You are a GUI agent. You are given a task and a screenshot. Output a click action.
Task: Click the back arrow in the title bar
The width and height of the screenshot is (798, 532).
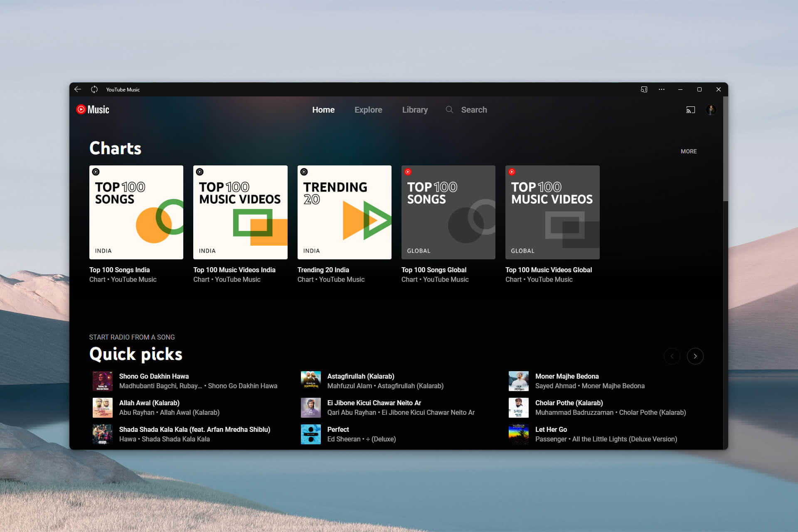tap(78, 89)
